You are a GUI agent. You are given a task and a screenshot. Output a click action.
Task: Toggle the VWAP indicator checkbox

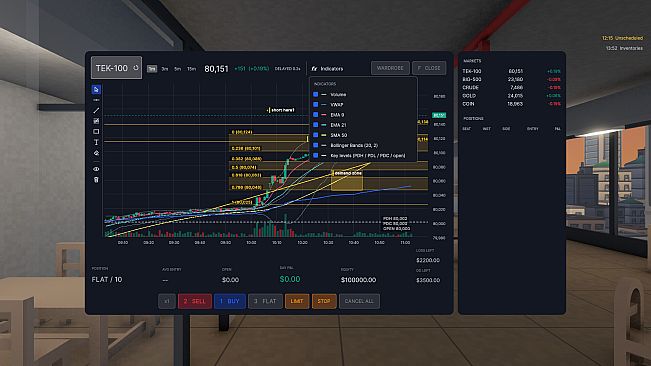(x=316, y=105)
